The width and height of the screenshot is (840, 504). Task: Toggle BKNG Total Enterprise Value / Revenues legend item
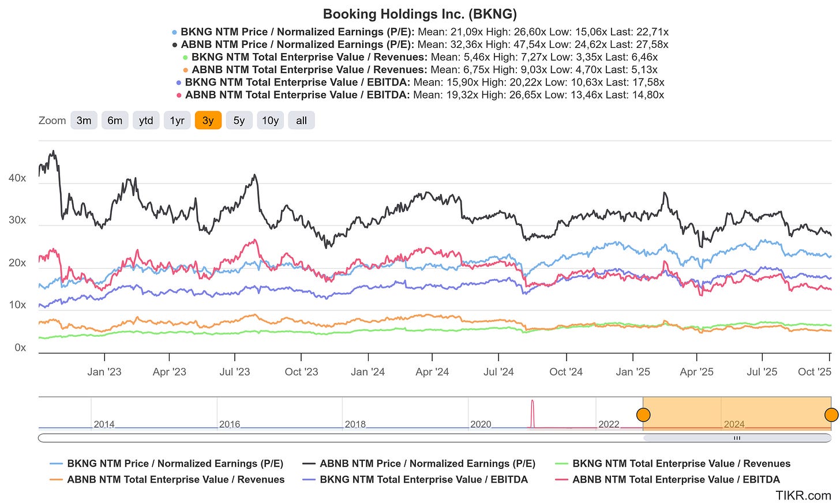point(673,464)
